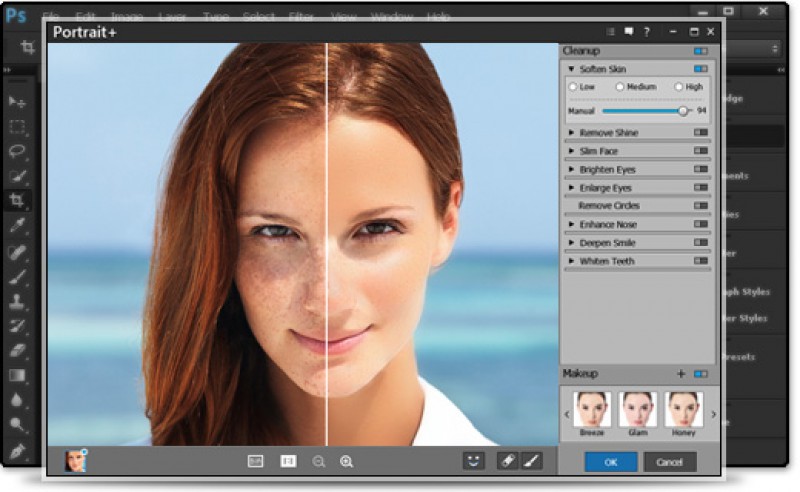Expand the Deepen Smile section
Screen dimensions: 800x492
[572, 243]
